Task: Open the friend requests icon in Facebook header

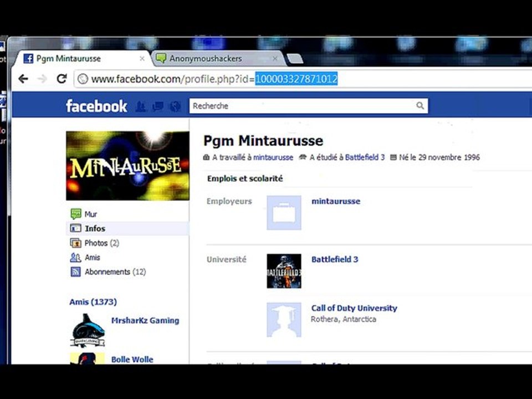Action: point(141,106)
